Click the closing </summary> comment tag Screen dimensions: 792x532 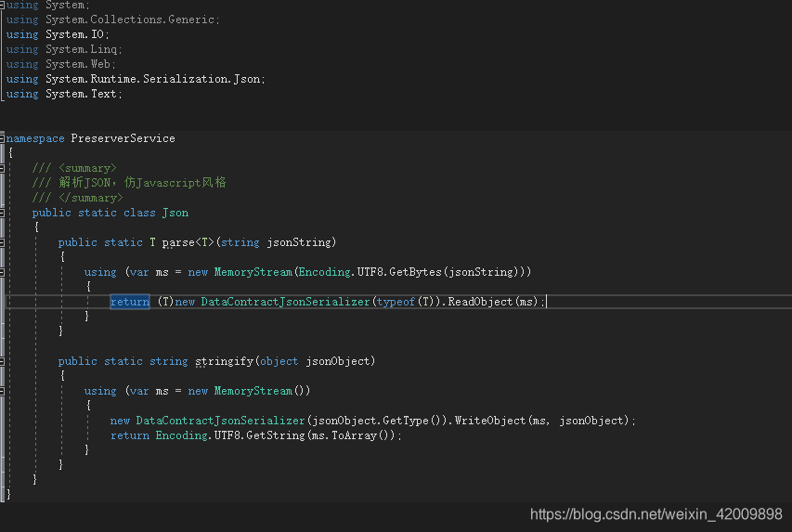pyautogui.click(x=90, y=198)
